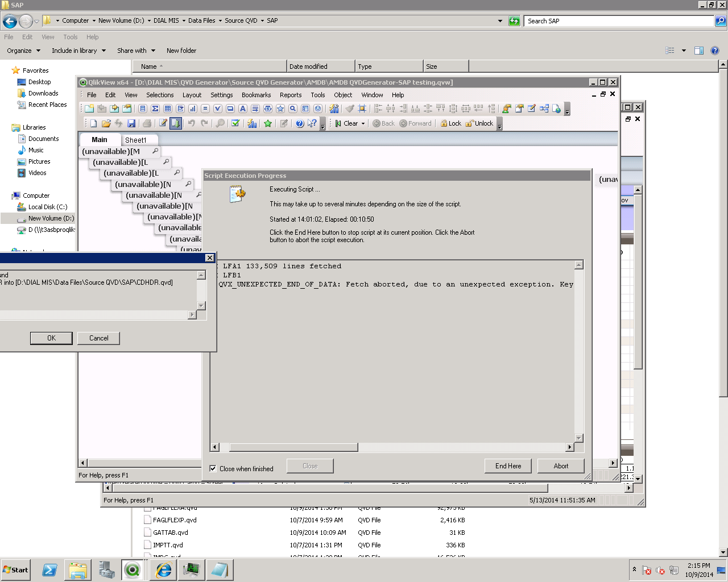The height and width of the screenshot is (582, 728).
Task: Click the Reload script toolbar icon
Action: point(176,123)
